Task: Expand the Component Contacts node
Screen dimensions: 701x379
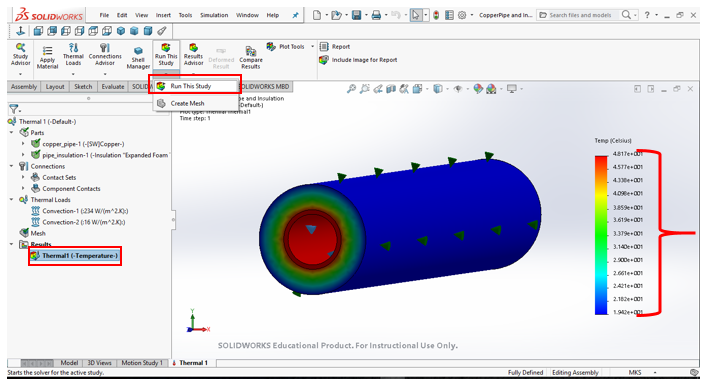Action: click(x=23, y=189)
